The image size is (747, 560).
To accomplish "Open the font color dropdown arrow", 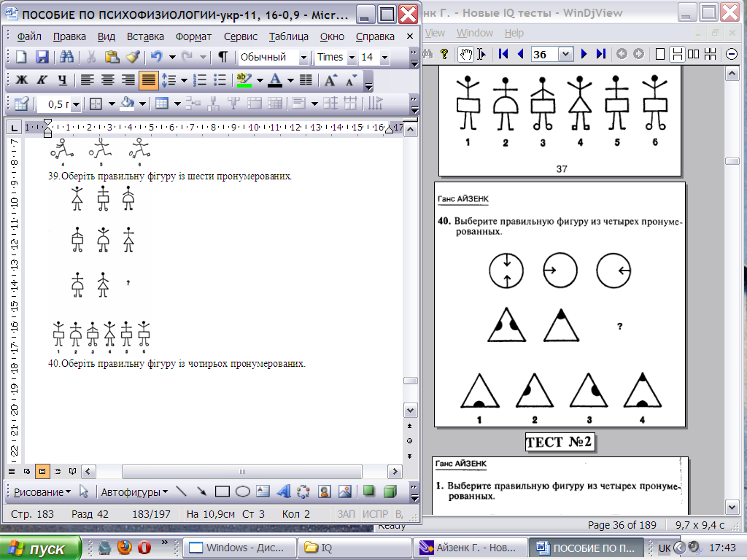I will [x=290, y=80].
